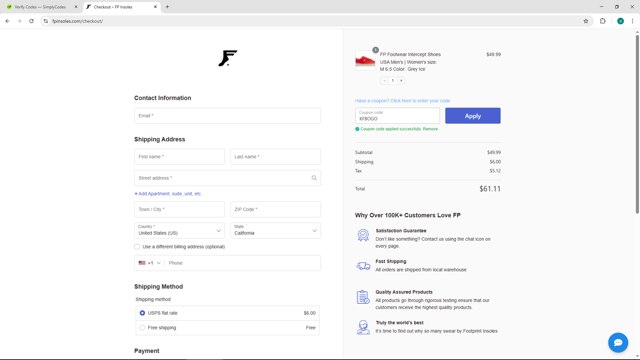Open the phone country code +1 selector
The width and height of the screenshot is (640, 360).
click(x=149, y=263)
